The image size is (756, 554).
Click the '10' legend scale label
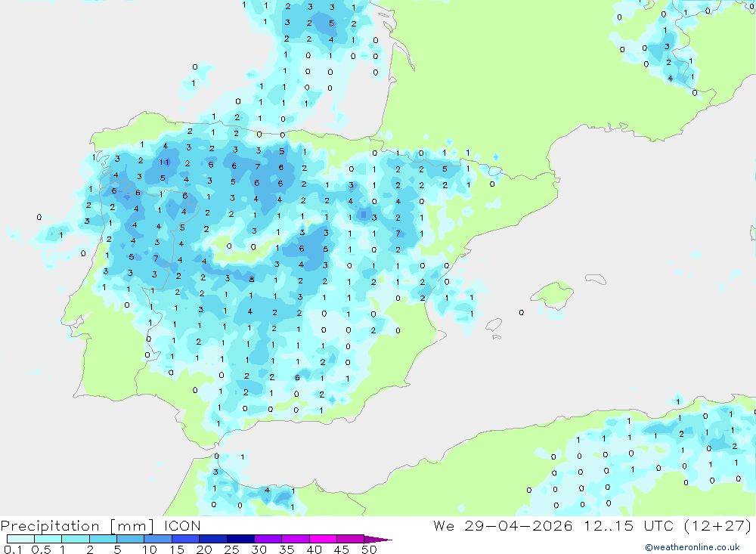150,549
